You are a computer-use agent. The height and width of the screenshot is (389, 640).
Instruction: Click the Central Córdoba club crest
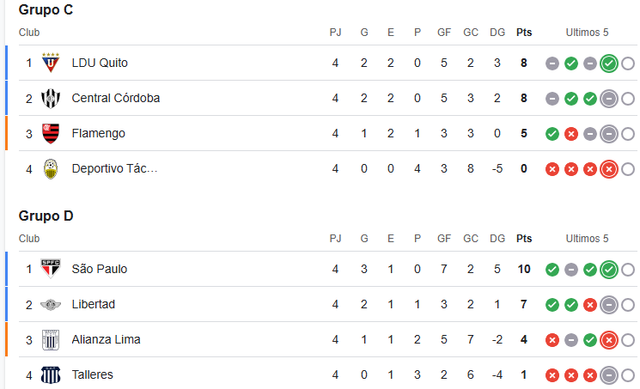click(x=51, y=98)
